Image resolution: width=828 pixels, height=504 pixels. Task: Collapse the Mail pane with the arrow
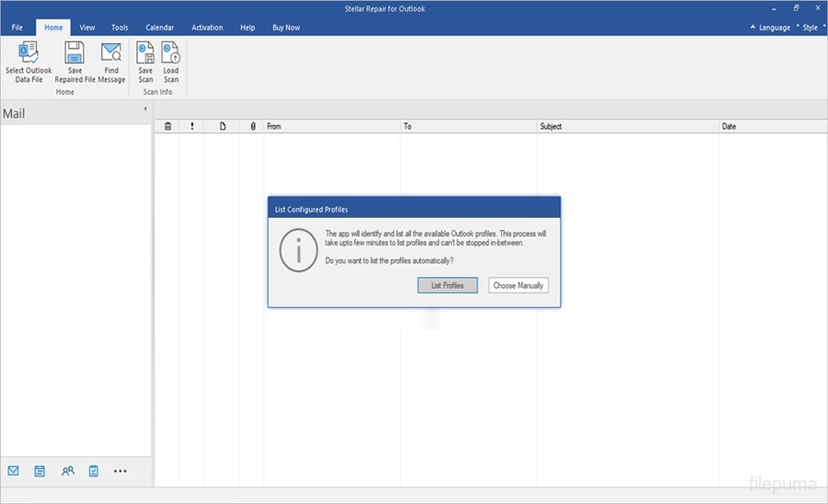coord(145,109)
